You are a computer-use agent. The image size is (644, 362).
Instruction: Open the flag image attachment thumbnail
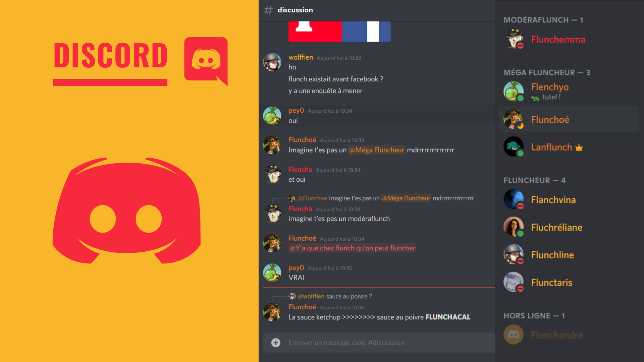click(x=339, y=32)
